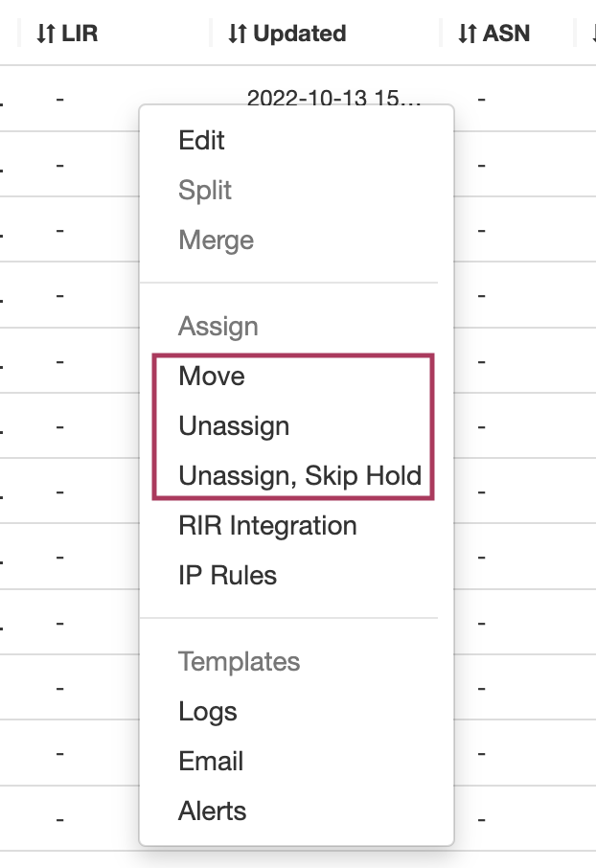Choose the plain Unassign option
Screen dimensions: 596x868
pyautogui.click(x=234, y=426)
